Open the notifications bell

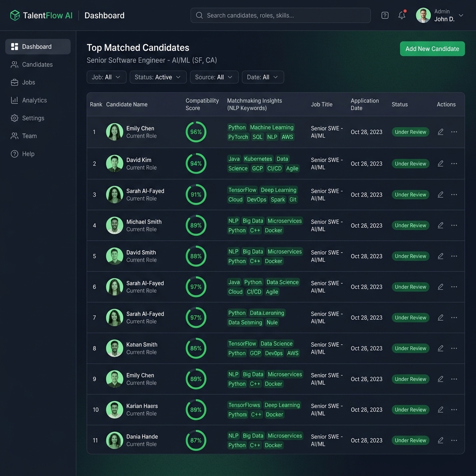pyautogui.click(x=402, y=15)
